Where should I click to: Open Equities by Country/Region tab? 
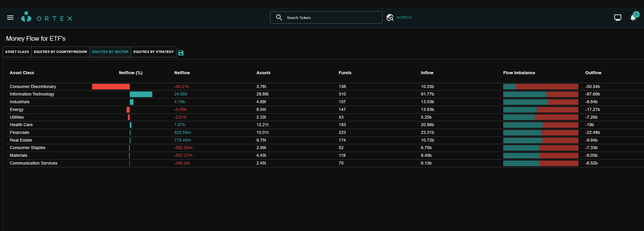(x=60, y=52)
